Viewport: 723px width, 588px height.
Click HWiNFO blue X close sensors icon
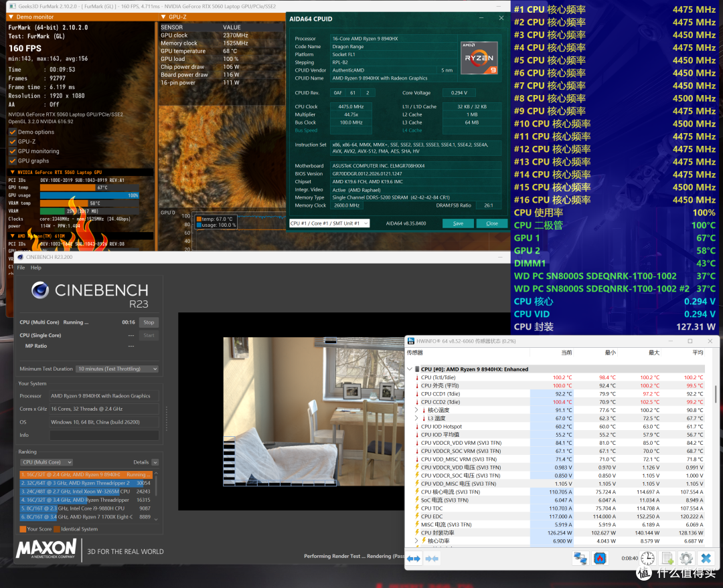click(x=706, y=559)
